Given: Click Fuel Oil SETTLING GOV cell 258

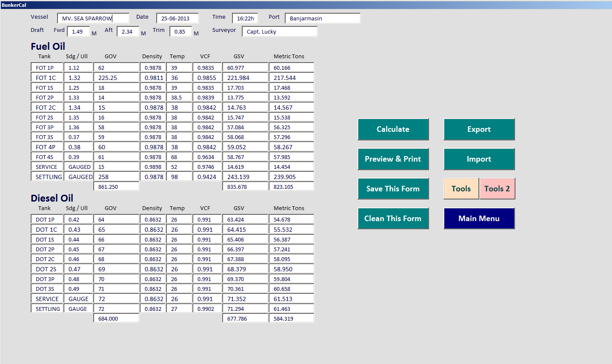Looking at the screenshot, I should coord(117,177).
